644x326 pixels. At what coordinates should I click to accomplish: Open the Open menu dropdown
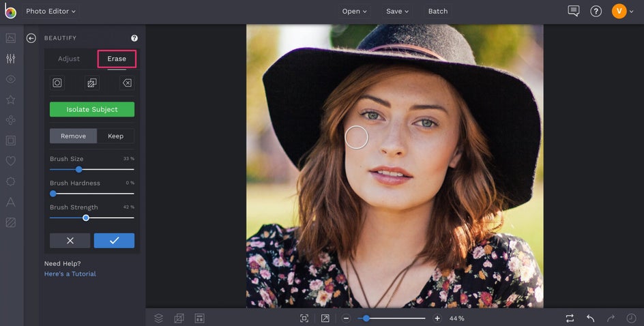click(x=354, y=11)
